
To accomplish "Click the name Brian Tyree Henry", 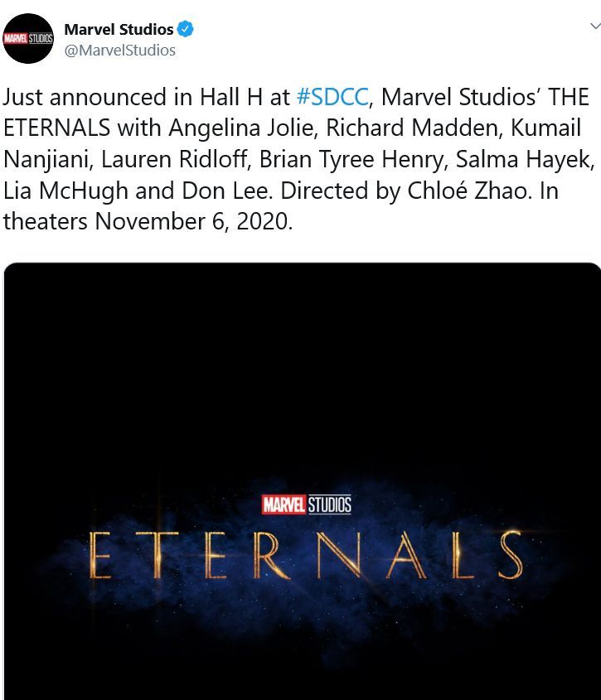I will coord(354,159).
